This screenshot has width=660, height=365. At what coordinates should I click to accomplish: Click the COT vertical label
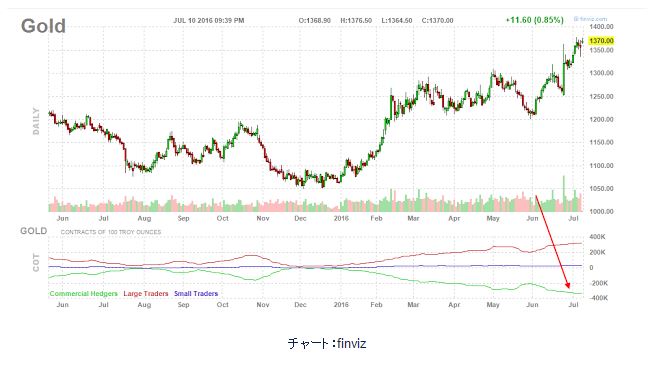[x=36, y=262]
